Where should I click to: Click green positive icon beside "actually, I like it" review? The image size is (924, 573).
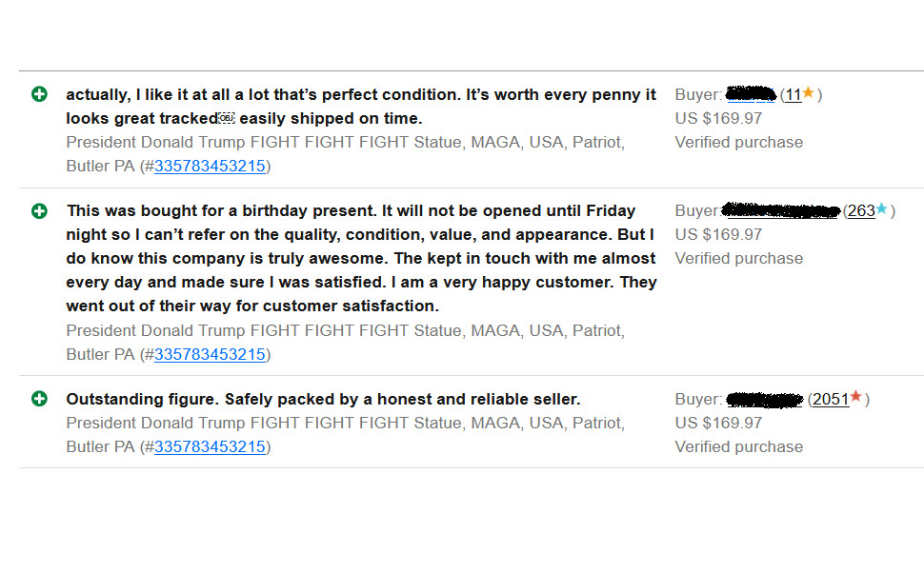click(39, 94)
